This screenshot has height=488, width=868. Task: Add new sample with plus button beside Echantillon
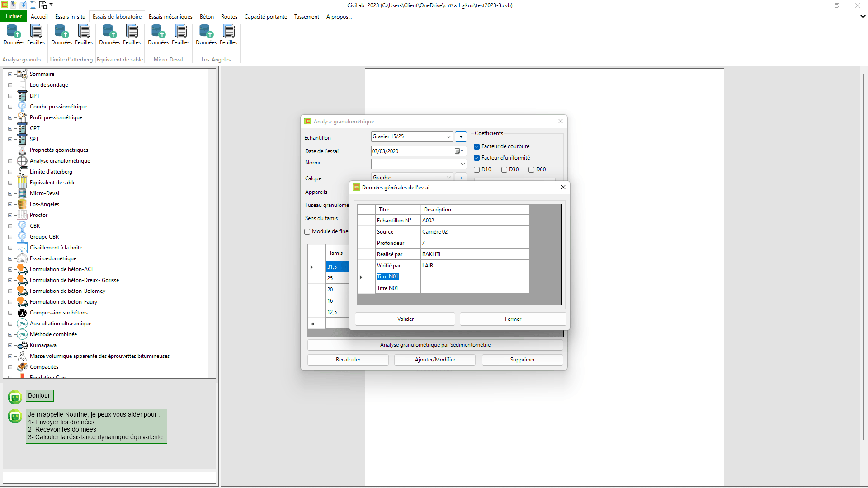point(461,136)
